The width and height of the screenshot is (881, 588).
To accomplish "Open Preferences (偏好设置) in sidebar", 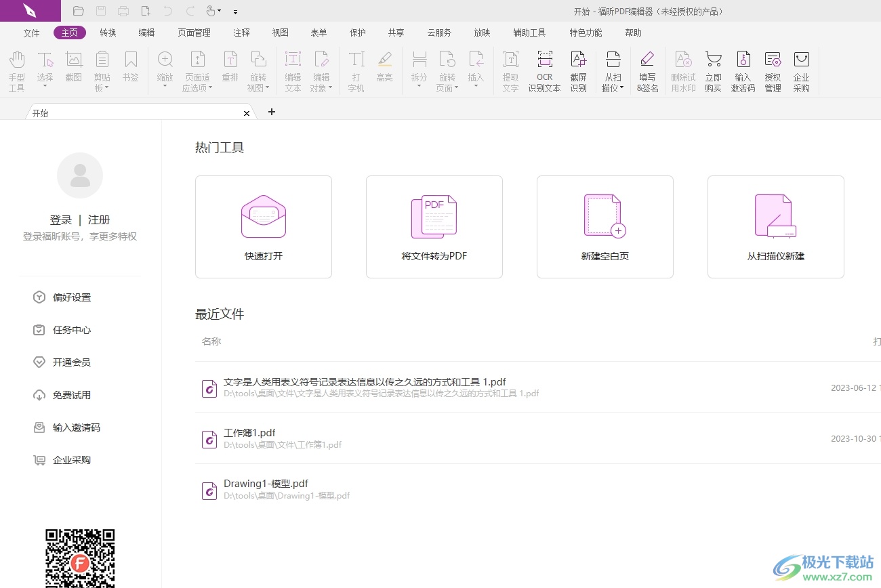I will click(x=62, y=297).
